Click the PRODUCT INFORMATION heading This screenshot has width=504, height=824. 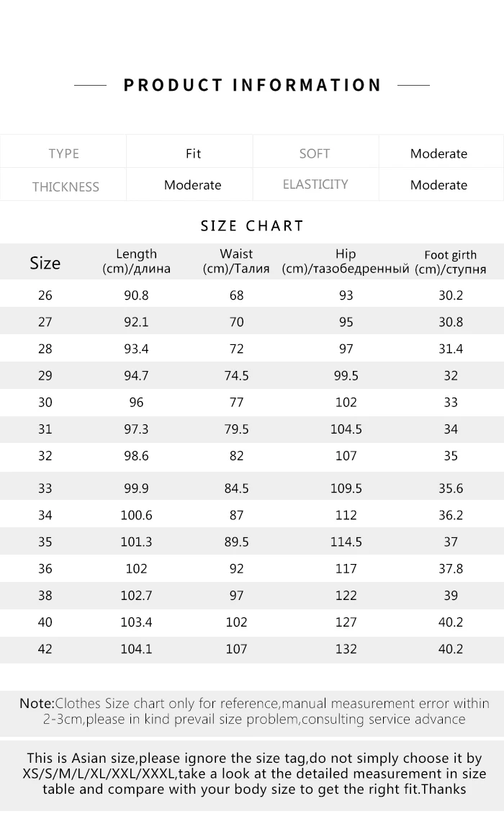252,85
